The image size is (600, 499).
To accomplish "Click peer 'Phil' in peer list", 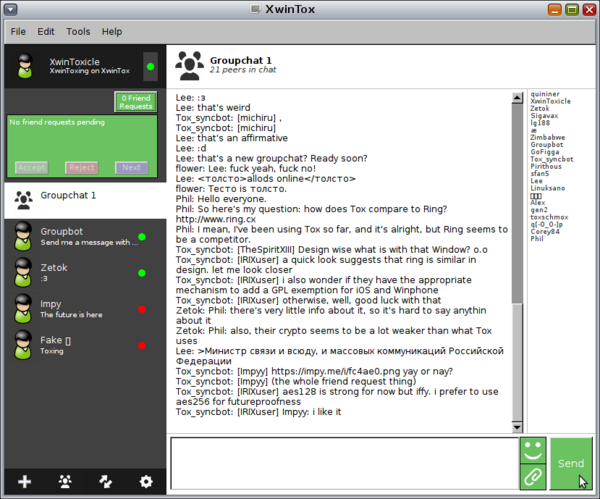I will tap(537, 238).
